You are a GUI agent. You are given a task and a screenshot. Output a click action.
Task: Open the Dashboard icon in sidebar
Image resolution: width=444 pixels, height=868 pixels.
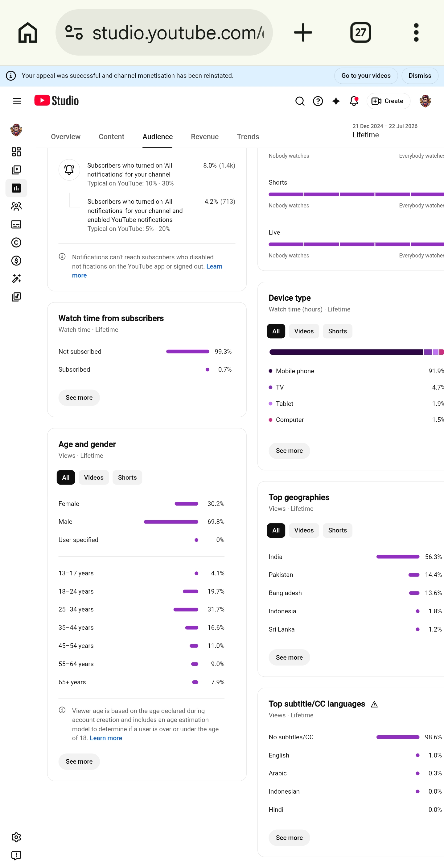[16, 152]
